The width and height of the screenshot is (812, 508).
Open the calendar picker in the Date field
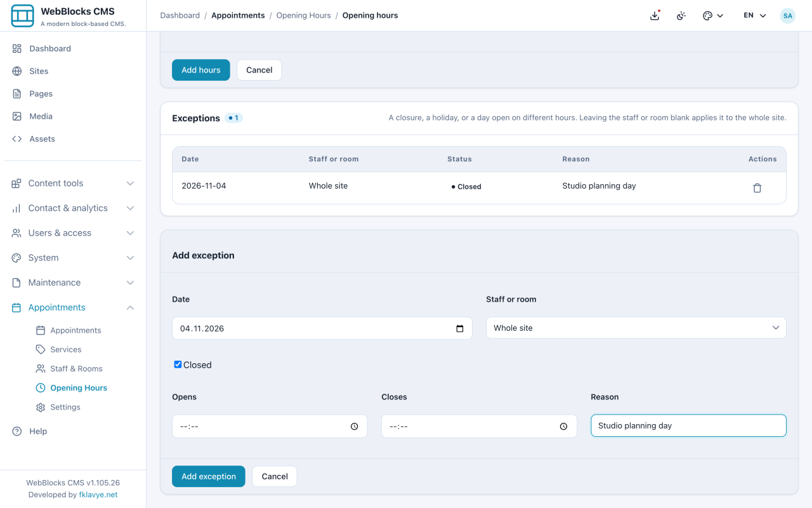pos(460,329)
